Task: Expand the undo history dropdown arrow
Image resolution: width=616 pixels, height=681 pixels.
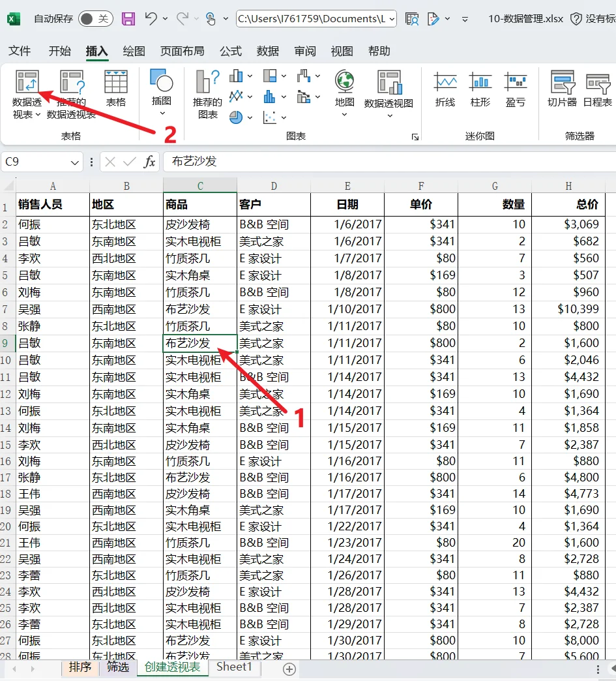Action: point(165,19)
